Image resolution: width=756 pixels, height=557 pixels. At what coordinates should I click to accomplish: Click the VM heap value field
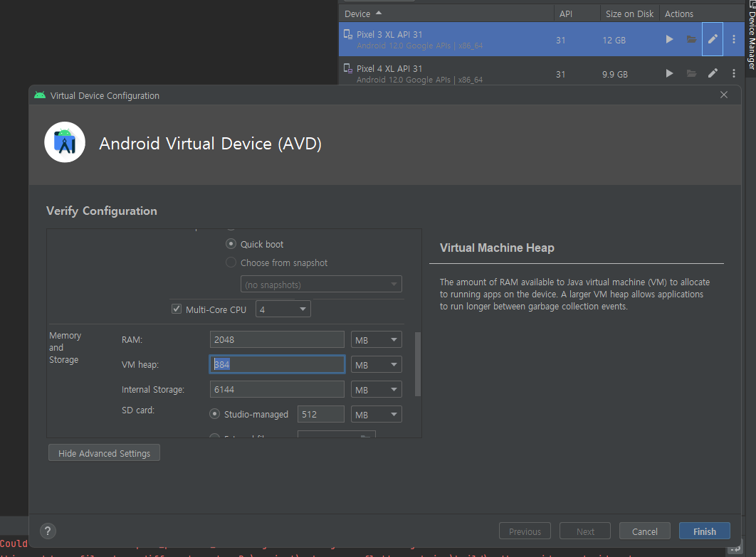pyautogui.click(x=277, y=364)
